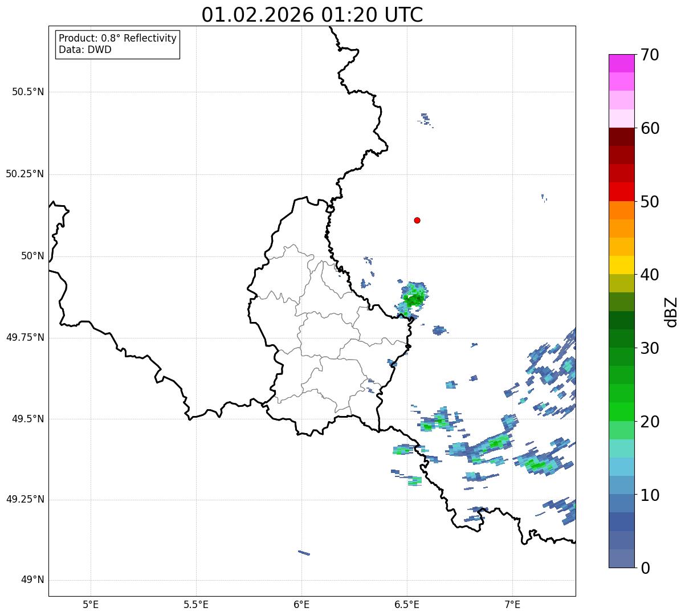This screenshot has width=685, height=616.
Task: Click the "50.5°N" latitude label
Action: [x=28, y=92]
